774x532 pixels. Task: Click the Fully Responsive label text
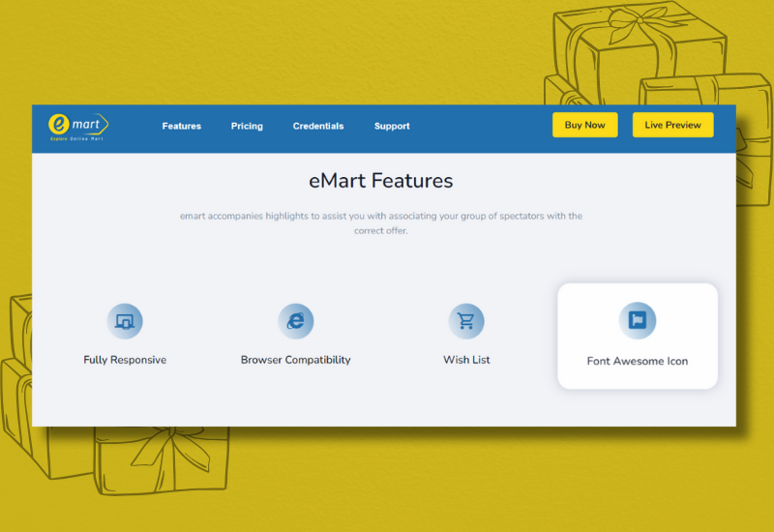pyautogui.click(x=125, y=360)
